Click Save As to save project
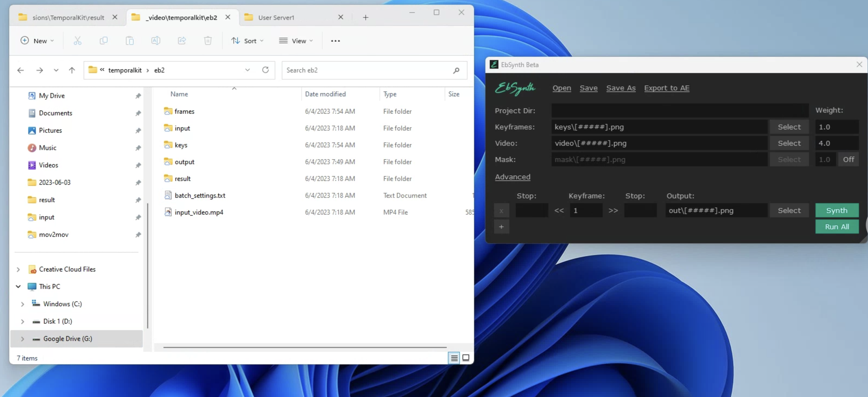The width and height of the screenshot is (868, 397). coord(621,88)
